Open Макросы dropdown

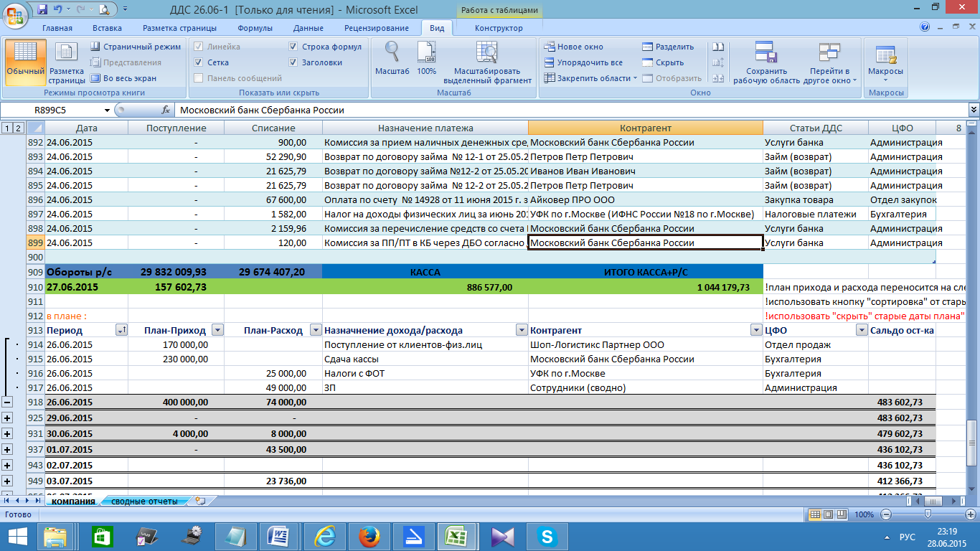coord(885,63)
